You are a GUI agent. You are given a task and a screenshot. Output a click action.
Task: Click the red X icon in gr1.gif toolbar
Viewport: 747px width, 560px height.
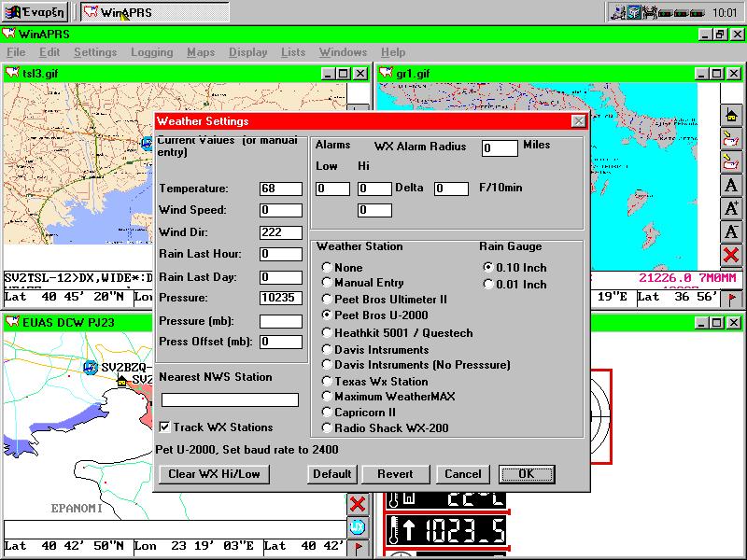pyautogui.click(x=731, y=255)
